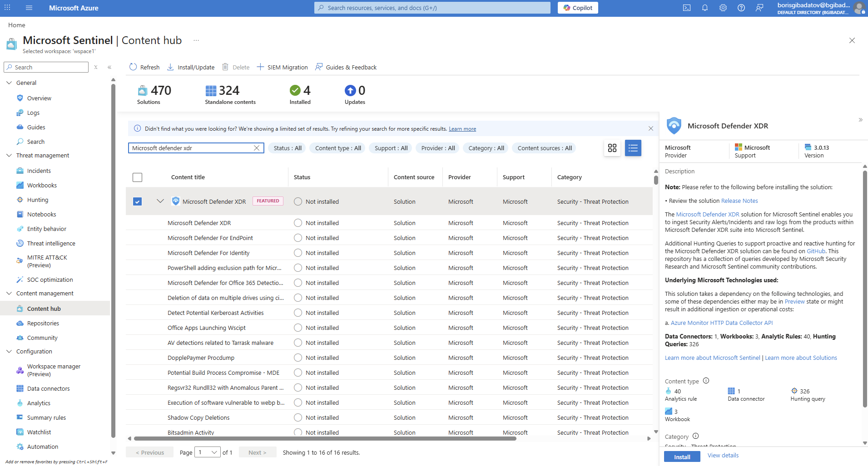Open the notifications bell
Screen dimensions: 868x466
click(x=705, y=8)
